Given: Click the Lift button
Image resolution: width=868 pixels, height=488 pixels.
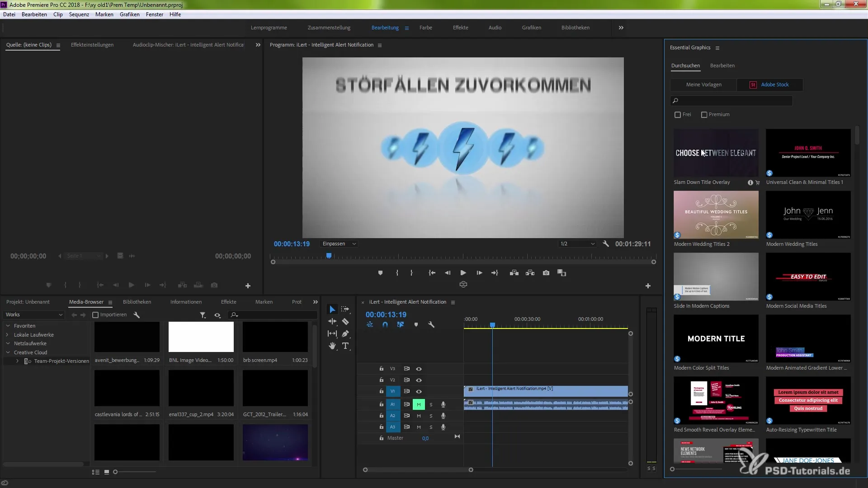Looking at the screenshot, I should (514, 273).
